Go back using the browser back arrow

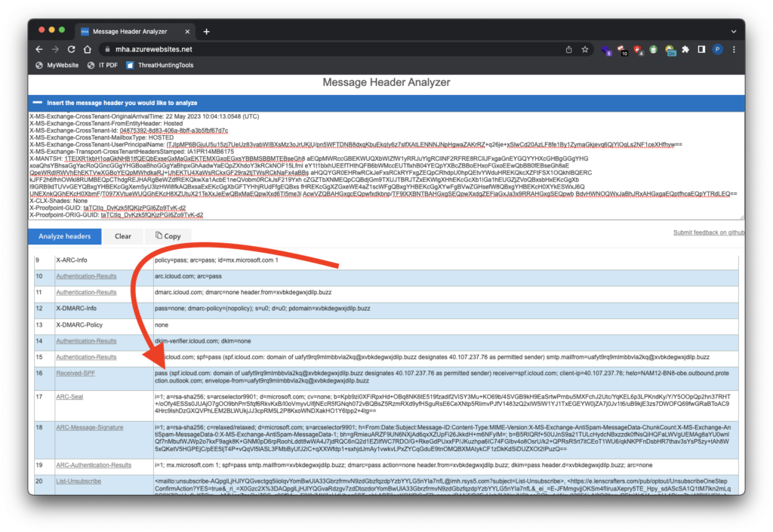(39, 49)
